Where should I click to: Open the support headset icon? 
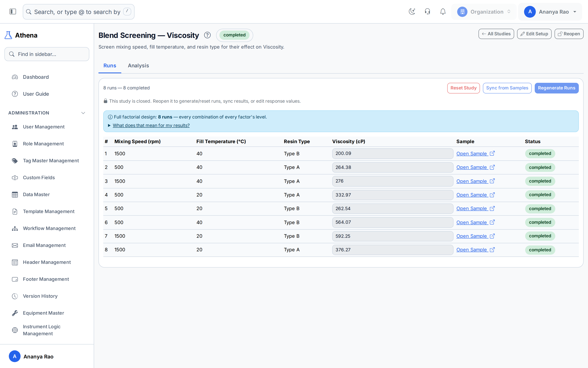[x=427, y=12]
